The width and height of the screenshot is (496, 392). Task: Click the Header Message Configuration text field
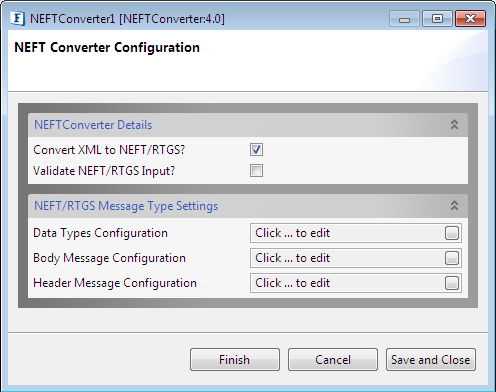pos(347,283)
